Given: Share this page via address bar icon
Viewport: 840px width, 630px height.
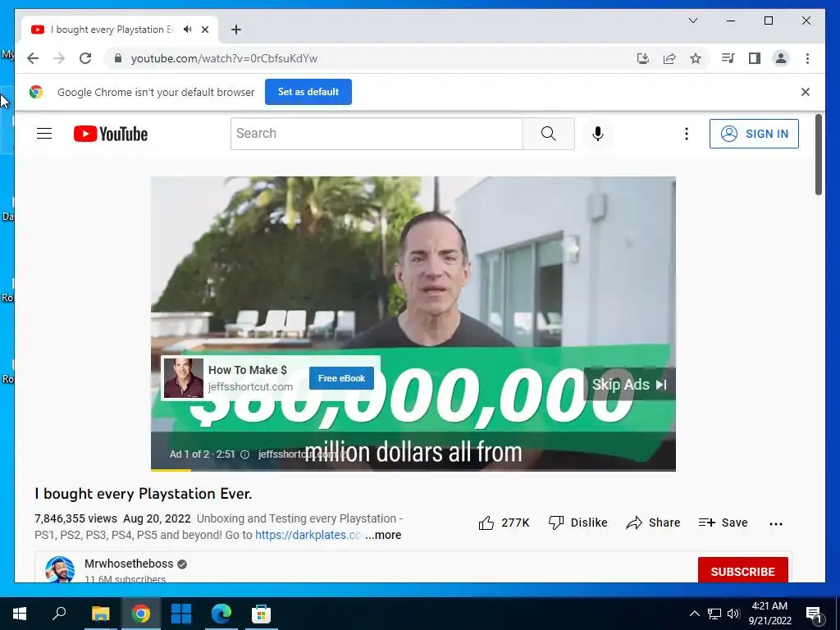Looking at the screenshot, I should click(x=669, y=58).
